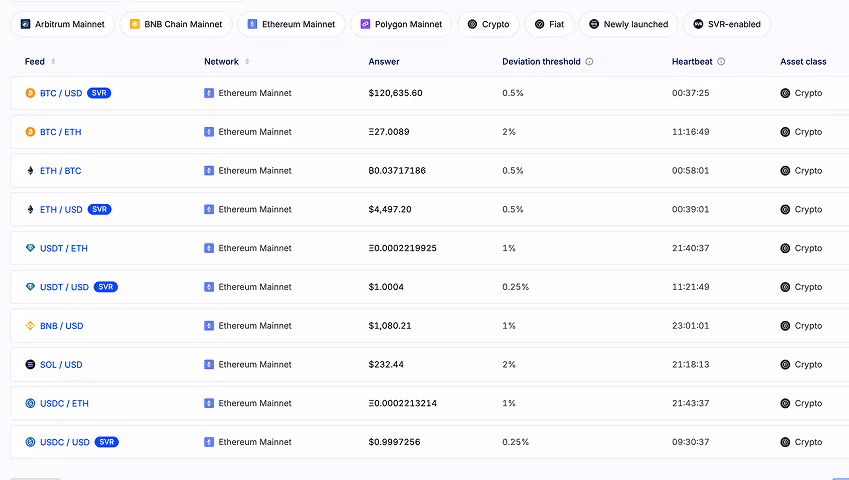
Task: Click the $4,497.20 answer value
Action: tap(390, 209)
